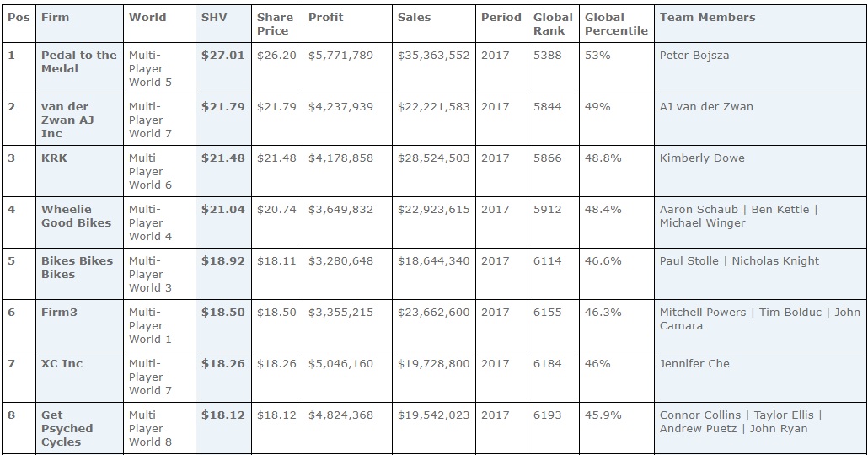This screenshot has width=868, height=455.
Task: Click the Pedal to the Medal firm name
Action: tap(78, 62)
